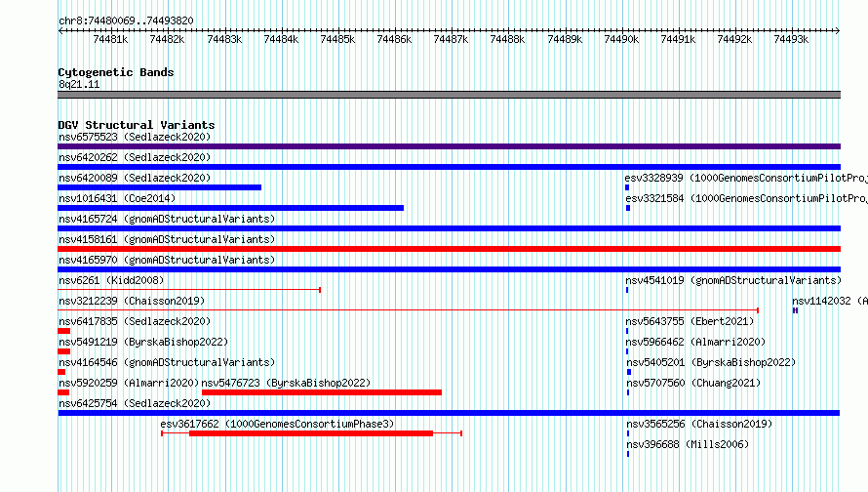Image resolution: width=868 pixels, height=492 pixels.
Task: Open the nsv6420262 (Sedlazeck2020) variant label
Action: click(135, 157)
